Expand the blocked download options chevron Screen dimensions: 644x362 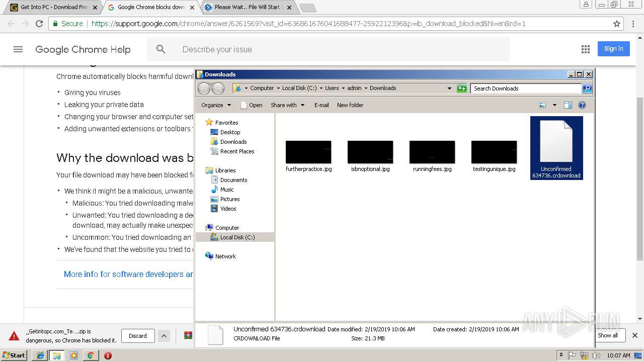coord(164,335)
